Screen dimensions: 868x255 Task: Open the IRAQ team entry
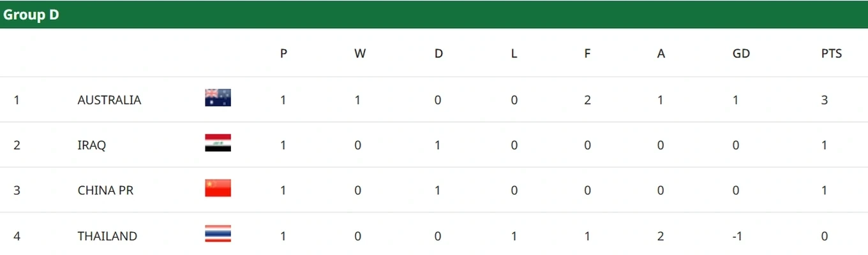pyautogui.click(x=92, y=145)
